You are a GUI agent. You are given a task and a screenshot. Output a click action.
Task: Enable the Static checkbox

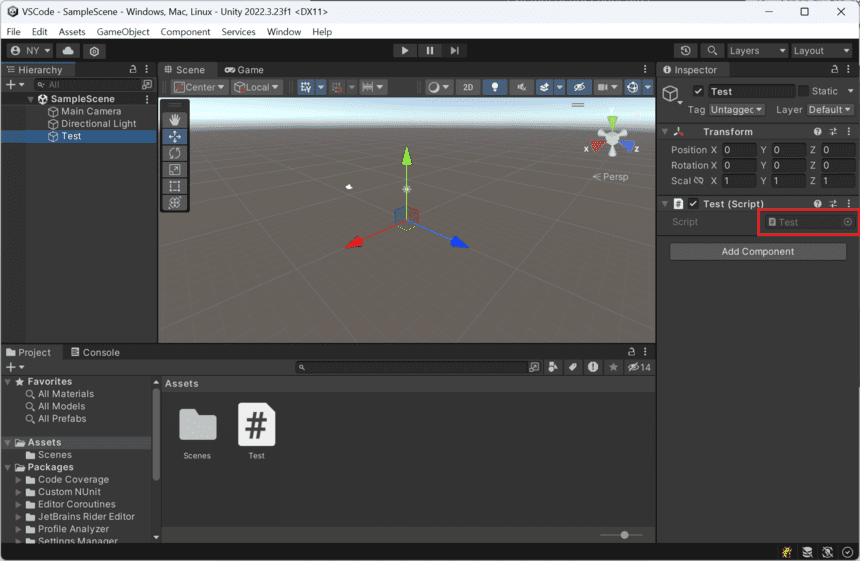click(x=803, y=91)
